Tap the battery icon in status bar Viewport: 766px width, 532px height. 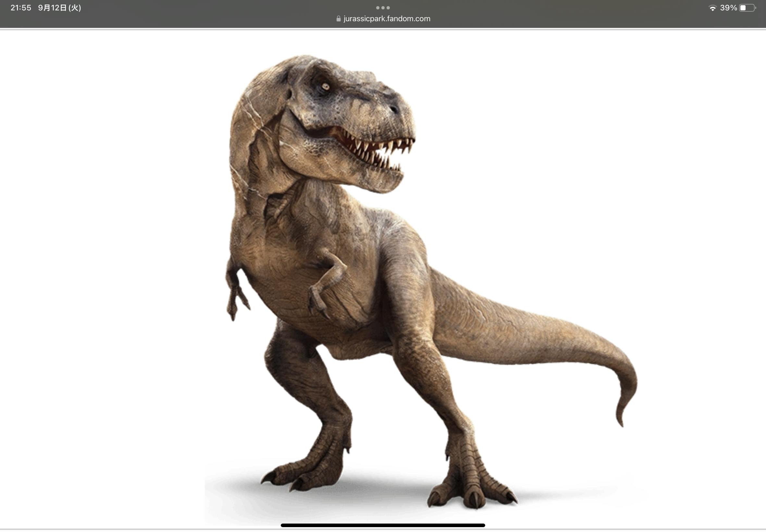point(747,8)
